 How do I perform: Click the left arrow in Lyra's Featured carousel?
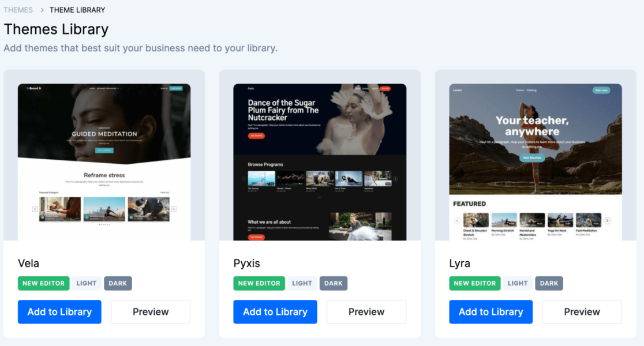coord(457,220)
